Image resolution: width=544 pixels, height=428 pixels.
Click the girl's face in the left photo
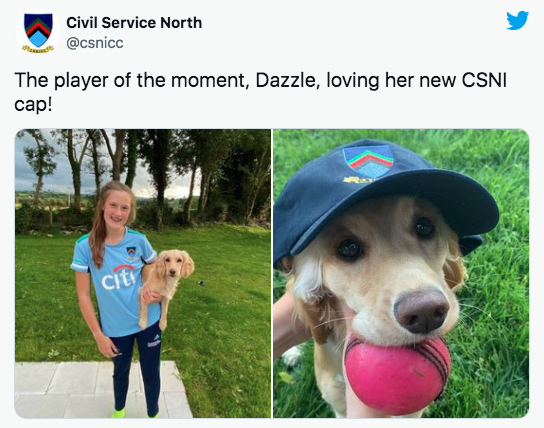[x=116, y=210]
